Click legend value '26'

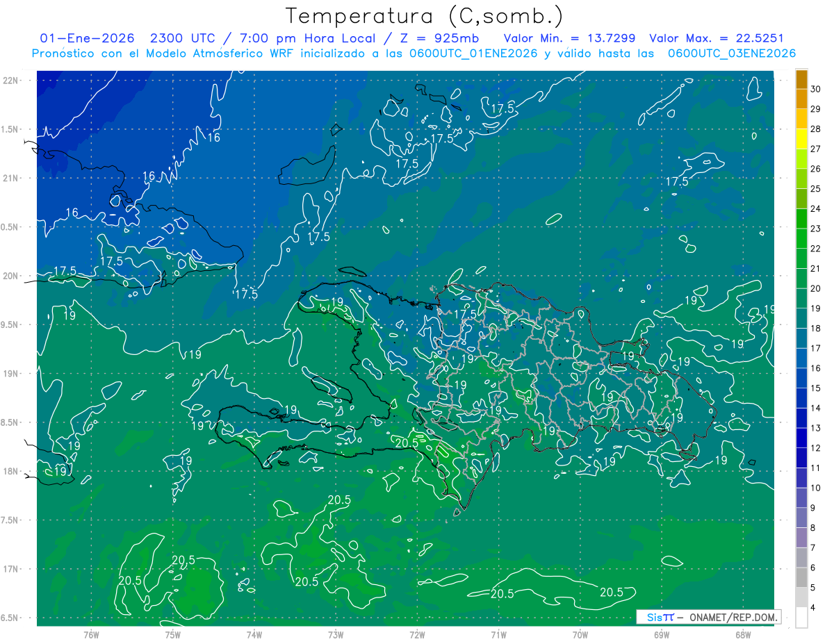coord(817,169)
